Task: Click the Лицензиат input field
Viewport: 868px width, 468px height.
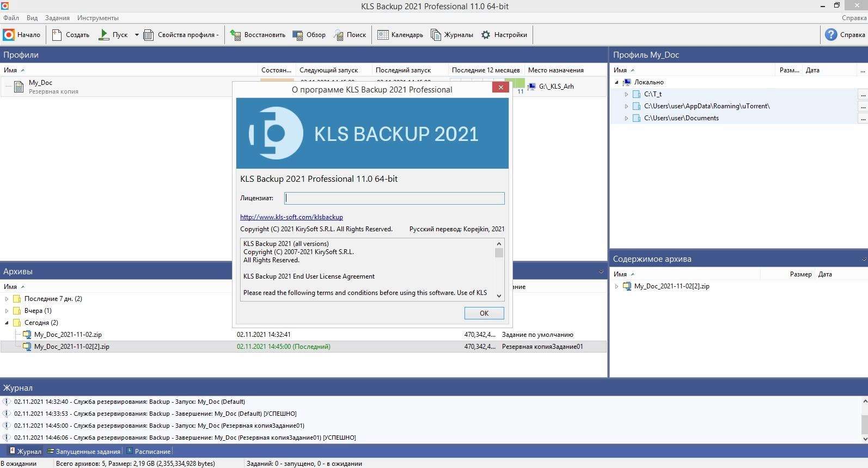Action: 394,198
